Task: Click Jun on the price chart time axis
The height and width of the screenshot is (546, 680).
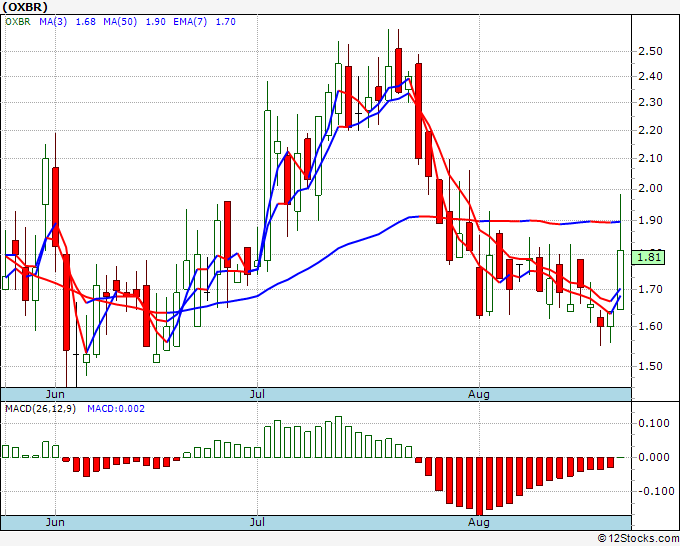Action: pyautogui.click(x=55, y=394)
